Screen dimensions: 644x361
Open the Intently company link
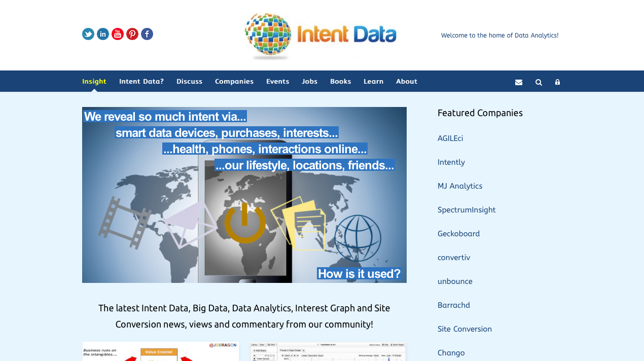pyautogui.click(x=451, y=162)
